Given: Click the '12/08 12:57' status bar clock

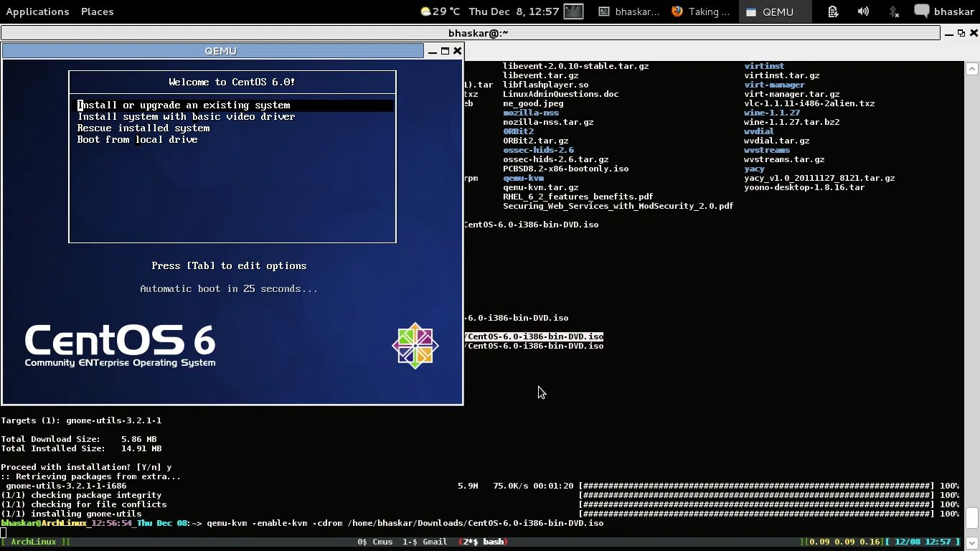Looking at the screenshot, I should pyautogui.click(x=923, y=542).
